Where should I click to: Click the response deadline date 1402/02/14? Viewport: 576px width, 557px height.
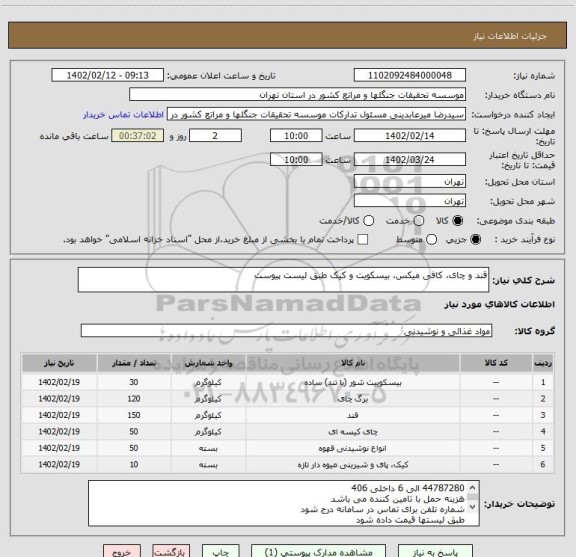(x=410, y=136)
